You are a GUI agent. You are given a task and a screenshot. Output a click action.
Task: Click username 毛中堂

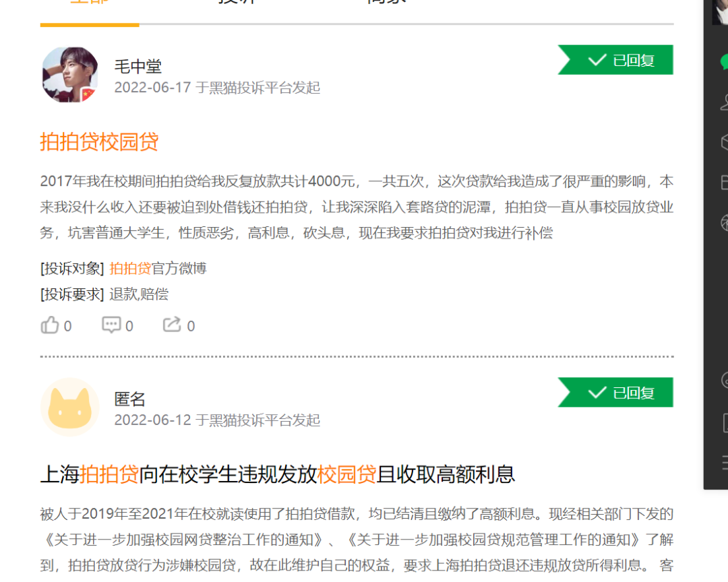(138, 67)
